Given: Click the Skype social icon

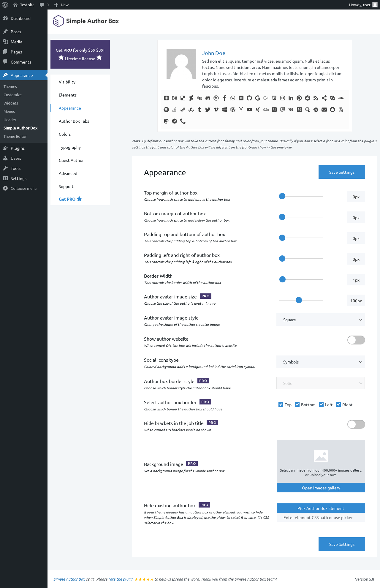Looking at the screenshot, I should (x=332, y=98).
